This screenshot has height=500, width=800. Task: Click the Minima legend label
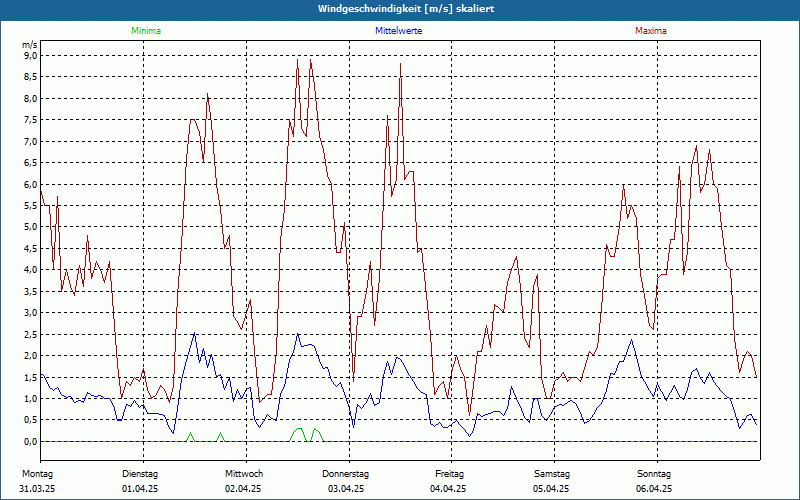click(x=145, y=31)
